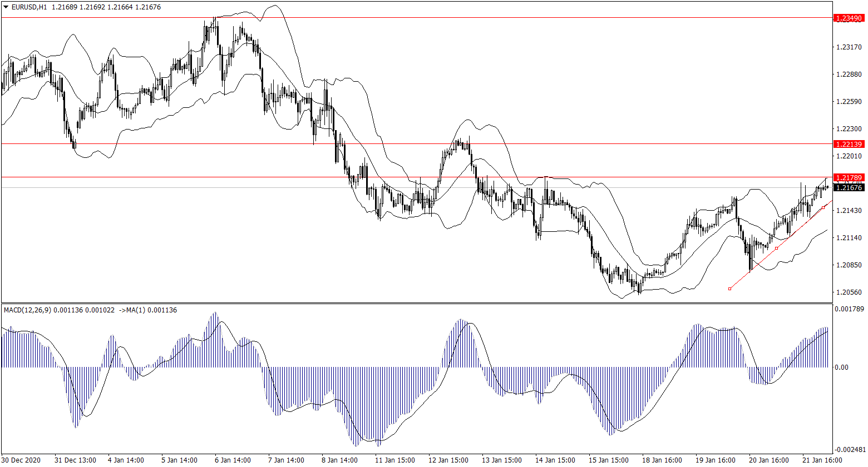Click the 30 Dec 2020 date label
868x467 pixels.
pos(22,460)
